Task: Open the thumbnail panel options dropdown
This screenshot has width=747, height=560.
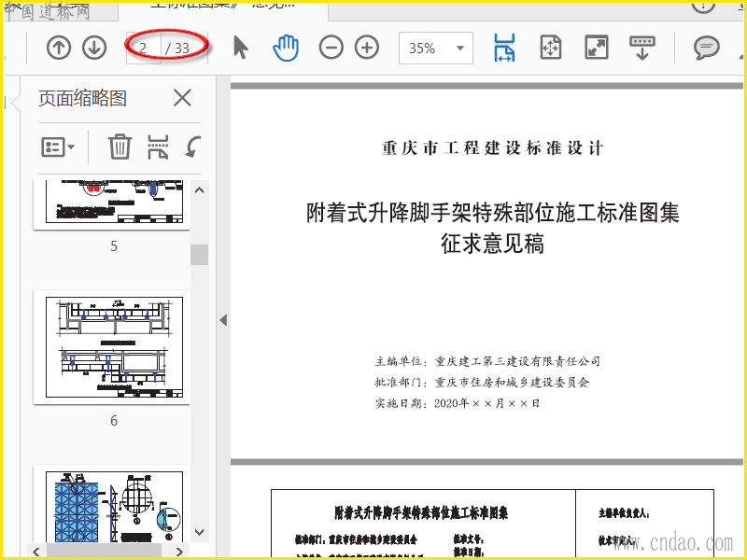Action: [x=58, y=147]
